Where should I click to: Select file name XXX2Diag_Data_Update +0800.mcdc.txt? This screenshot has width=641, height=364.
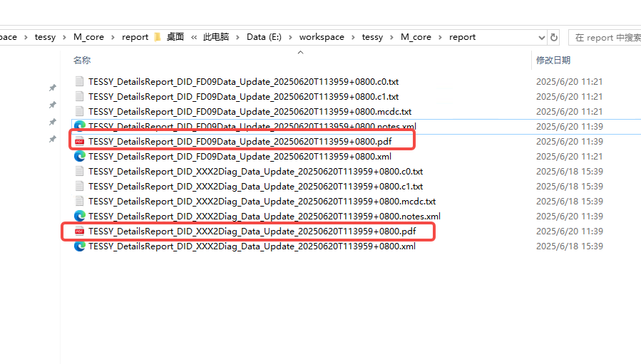(262, 201)
